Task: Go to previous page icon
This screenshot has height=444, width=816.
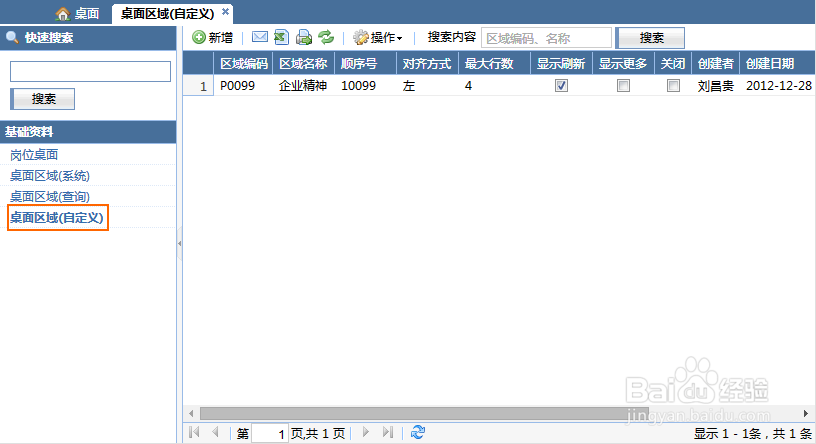Action: 215,432
